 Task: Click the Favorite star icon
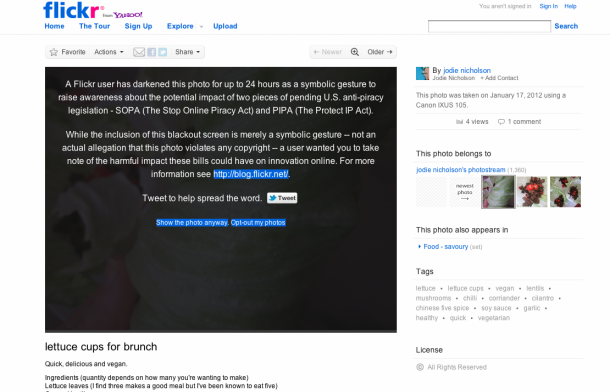[54, 52]
